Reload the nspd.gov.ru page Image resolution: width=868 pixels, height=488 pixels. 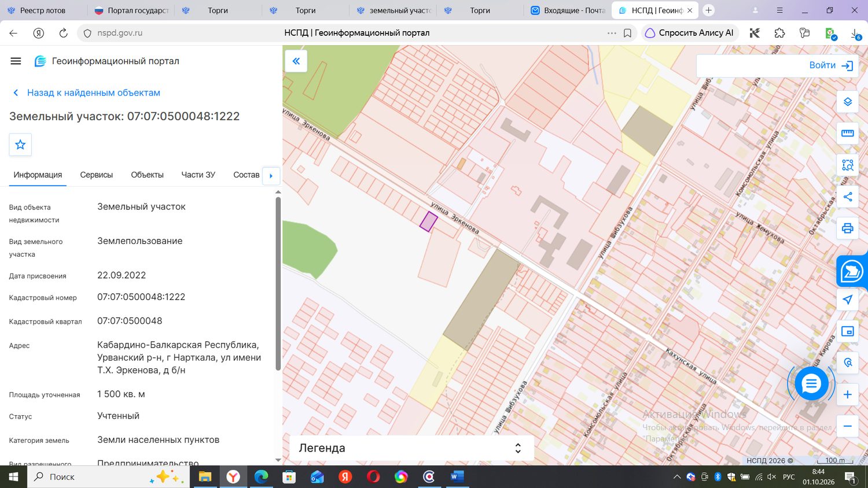point(64,33)
